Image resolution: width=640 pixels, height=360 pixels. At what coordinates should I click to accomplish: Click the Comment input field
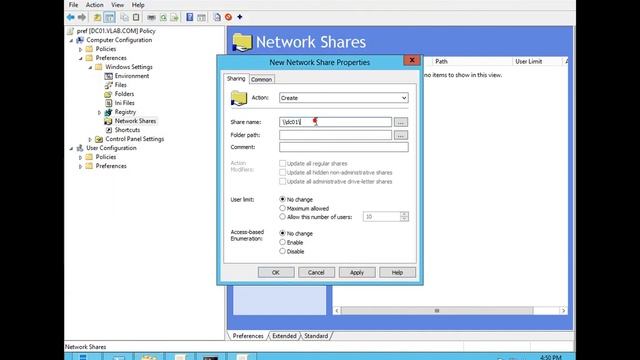coord(344,147)
